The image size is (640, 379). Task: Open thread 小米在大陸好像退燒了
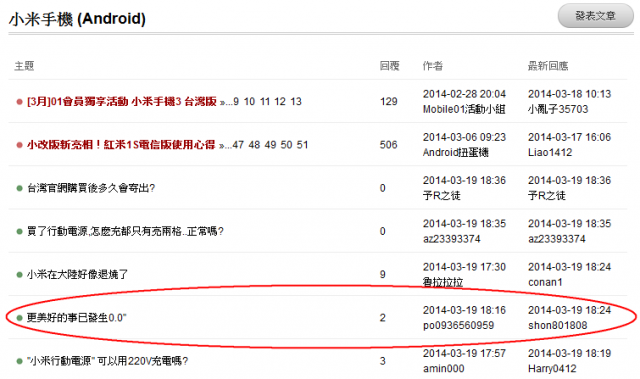78,275
